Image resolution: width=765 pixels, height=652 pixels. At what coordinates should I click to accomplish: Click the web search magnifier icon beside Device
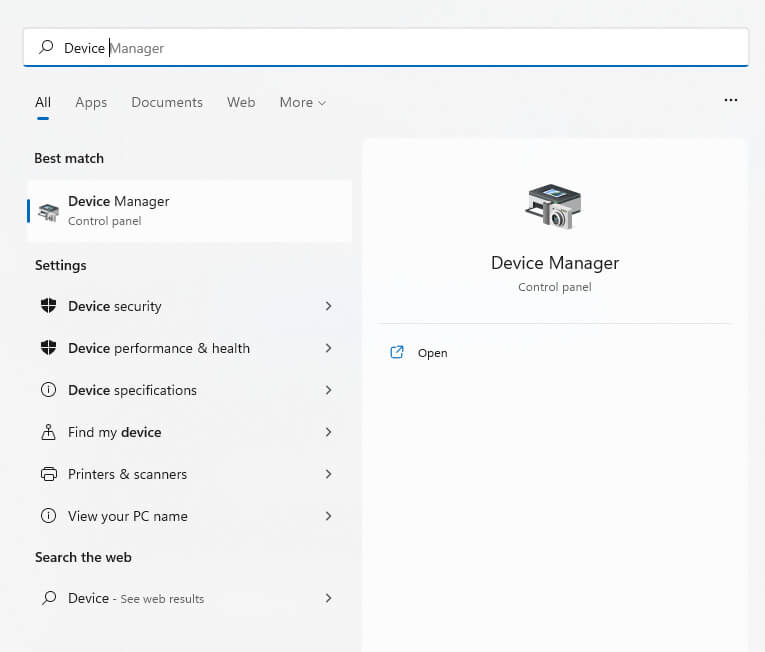48,598
